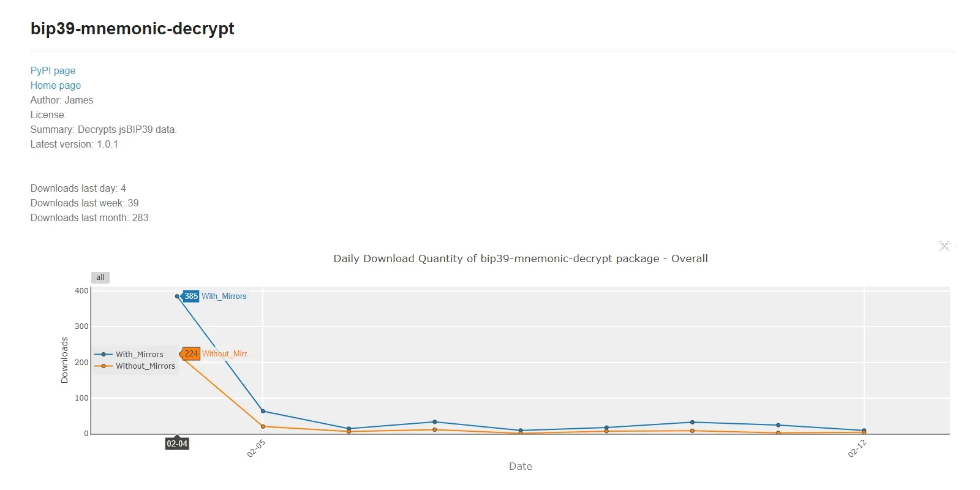
Task: Select the 'all' time range option above the chart
Action: coord(100,277)
